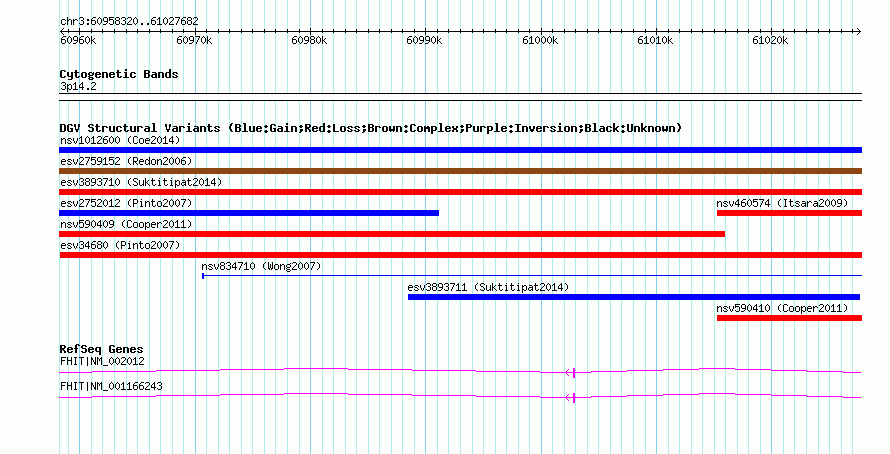The width and height of the screenshot is (890, 454).
Task: Open nsv460574 (Itsara2009) label
Action: 782,203
